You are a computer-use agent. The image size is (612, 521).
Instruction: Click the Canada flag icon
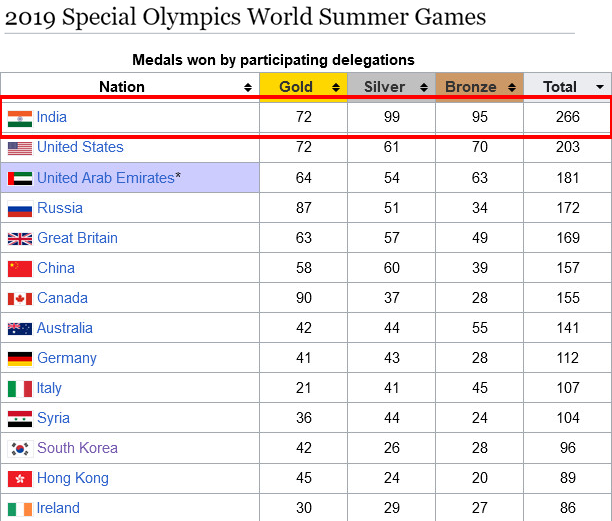tap(20, 299)
